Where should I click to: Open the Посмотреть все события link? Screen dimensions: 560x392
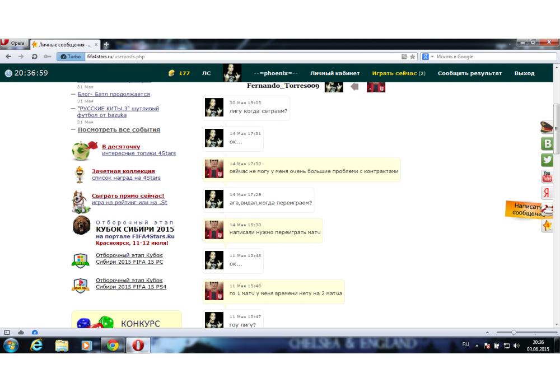click(119, 129)
